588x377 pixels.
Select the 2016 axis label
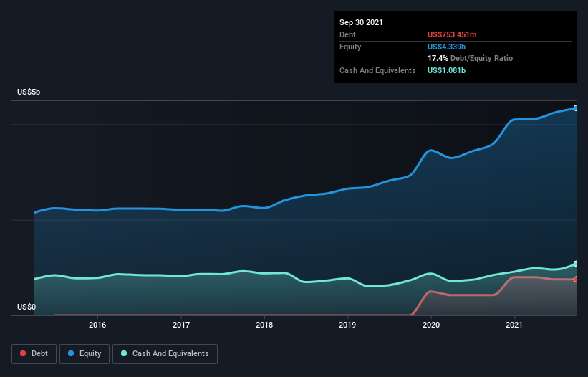pos(97,325)
